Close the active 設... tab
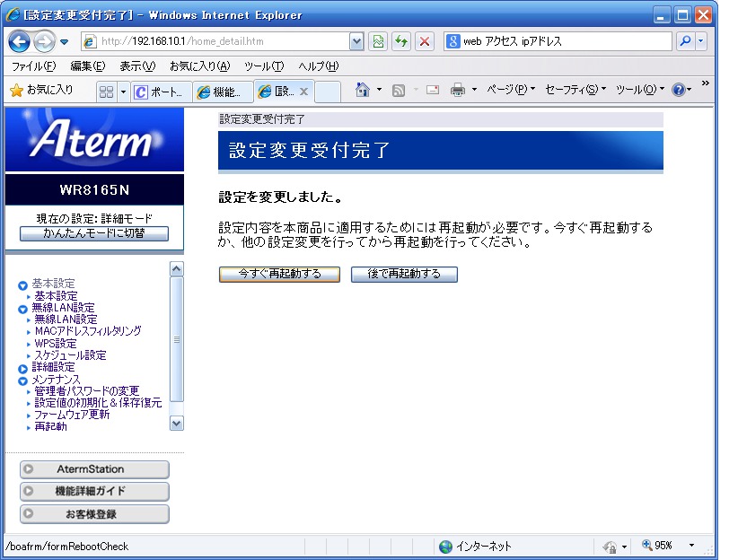This screenshot has height=560, width=738. (x=304, y=92)
